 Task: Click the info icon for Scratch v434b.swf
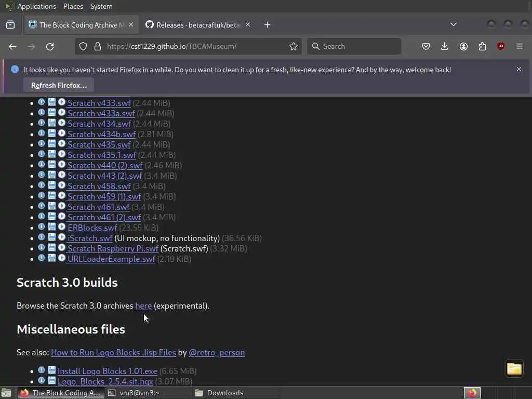(x=42, y=134)
